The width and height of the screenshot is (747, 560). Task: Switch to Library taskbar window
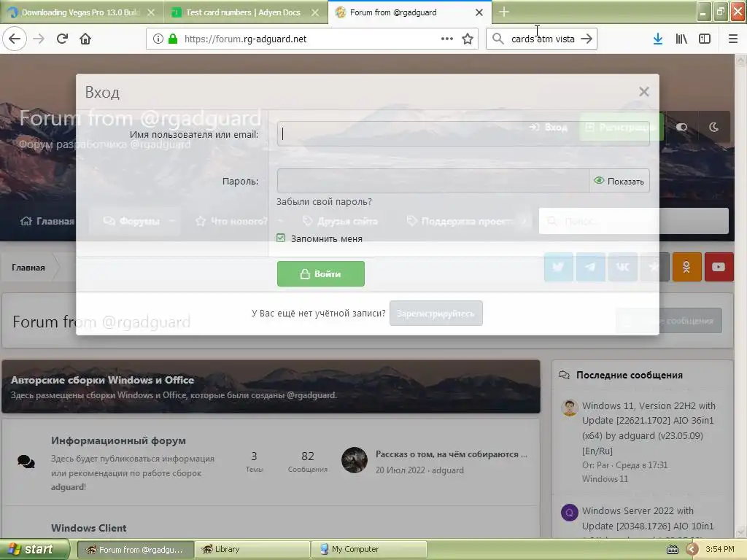tap(251, 549)
